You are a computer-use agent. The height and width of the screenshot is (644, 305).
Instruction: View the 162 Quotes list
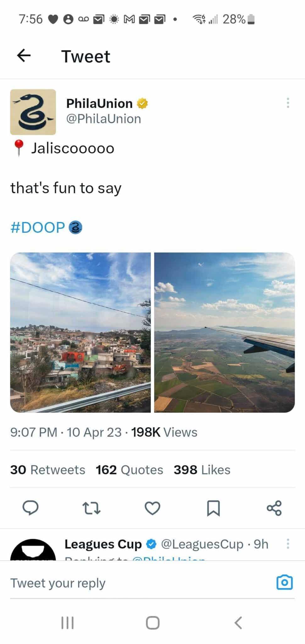coord(130,469)
